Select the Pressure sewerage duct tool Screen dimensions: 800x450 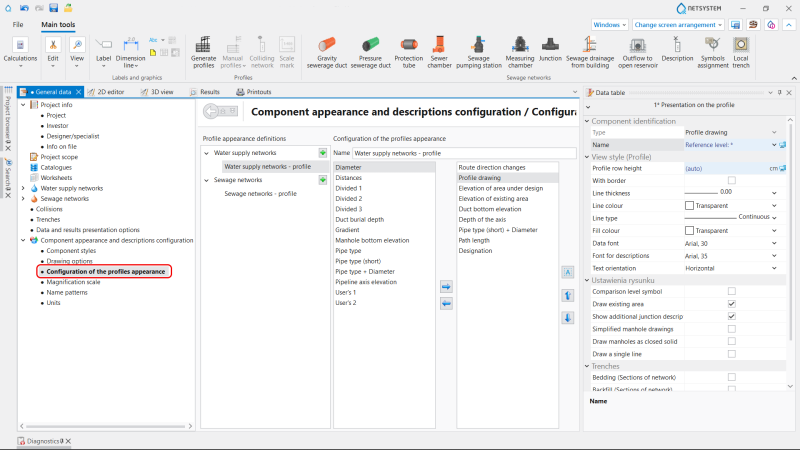[x=370, y=52]
